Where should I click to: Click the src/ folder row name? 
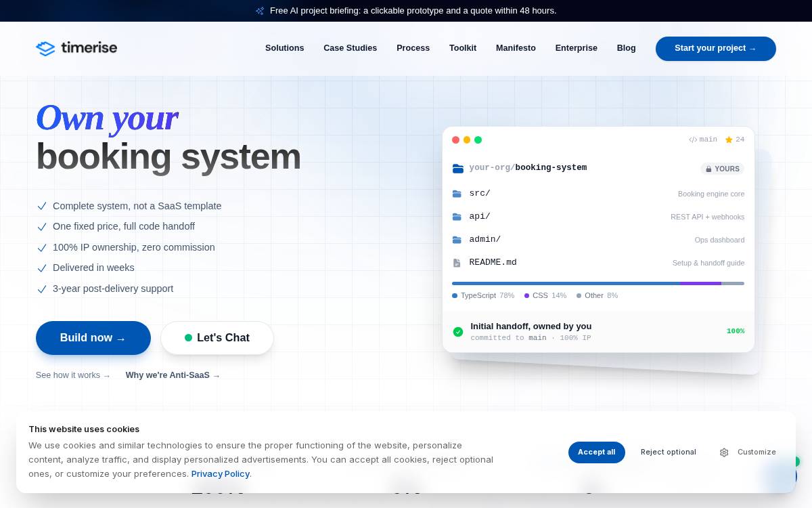pyautogui.click(x=480, y=194)
